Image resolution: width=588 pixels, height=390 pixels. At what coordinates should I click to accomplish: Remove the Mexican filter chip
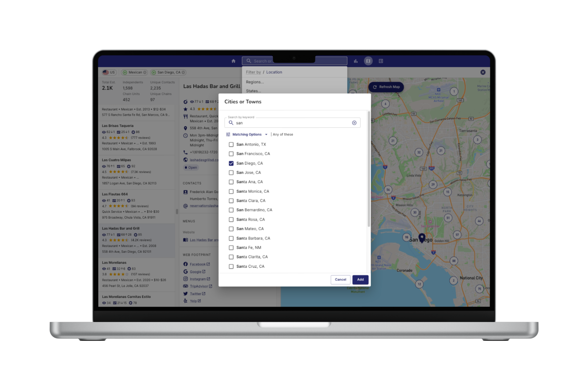tap(145, 72)
